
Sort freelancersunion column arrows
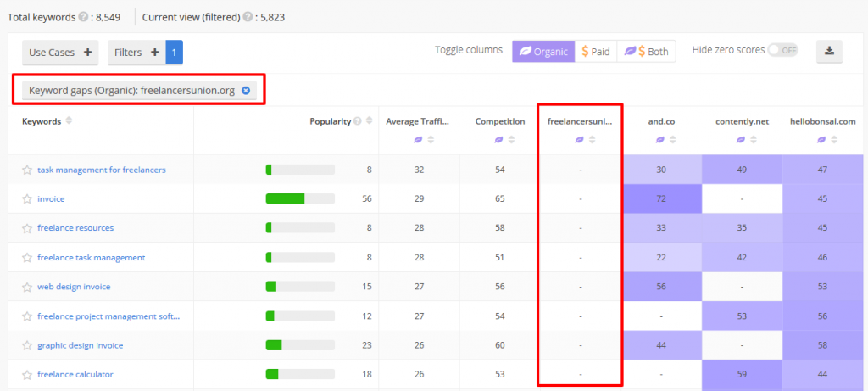[592, 140]
